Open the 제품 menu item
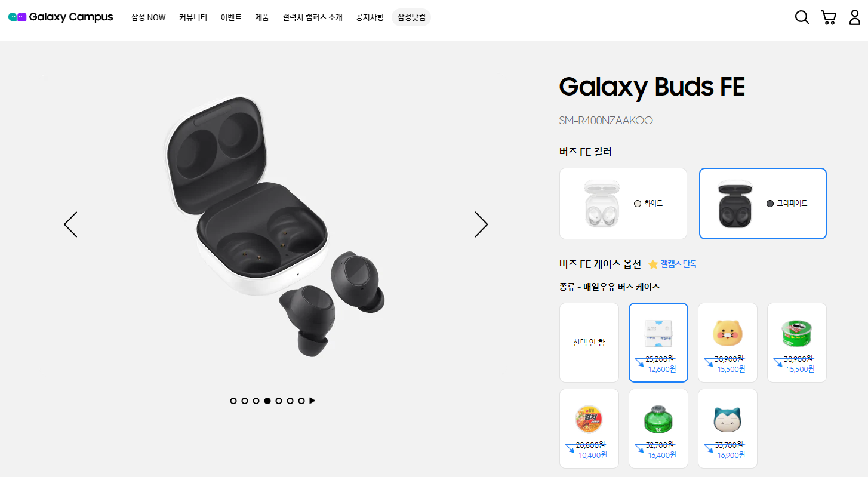 point(262,17)
